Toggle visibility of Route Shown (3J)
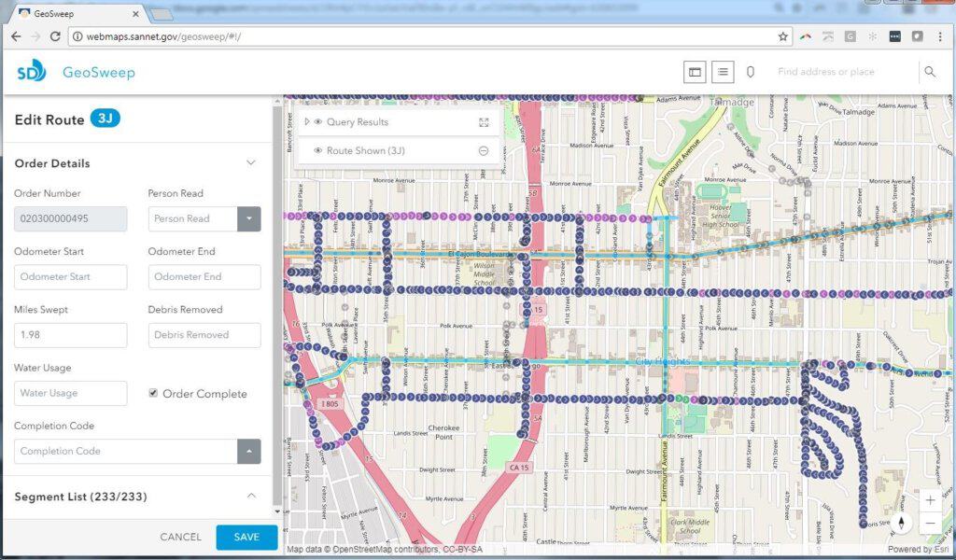The width and height of the screenshot is (956, 560). click(x=318, y=151)
